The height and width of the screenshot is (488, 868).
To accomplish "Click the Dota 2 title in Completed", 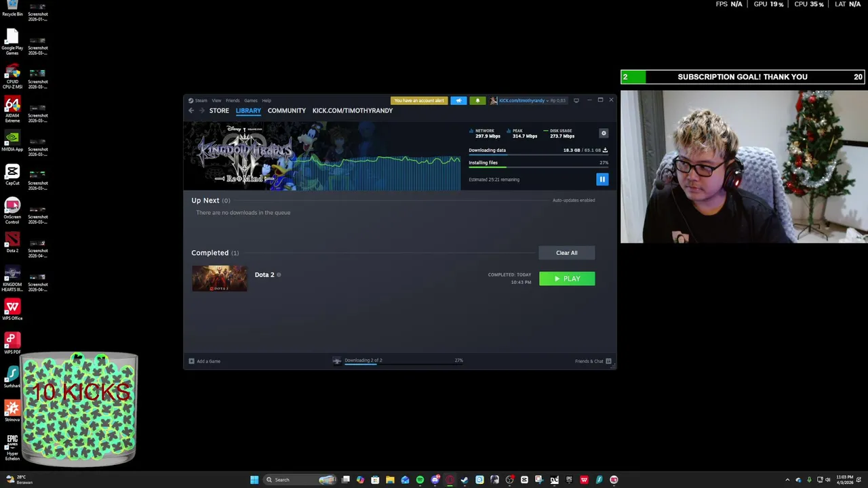I will [x=264, y=274].
